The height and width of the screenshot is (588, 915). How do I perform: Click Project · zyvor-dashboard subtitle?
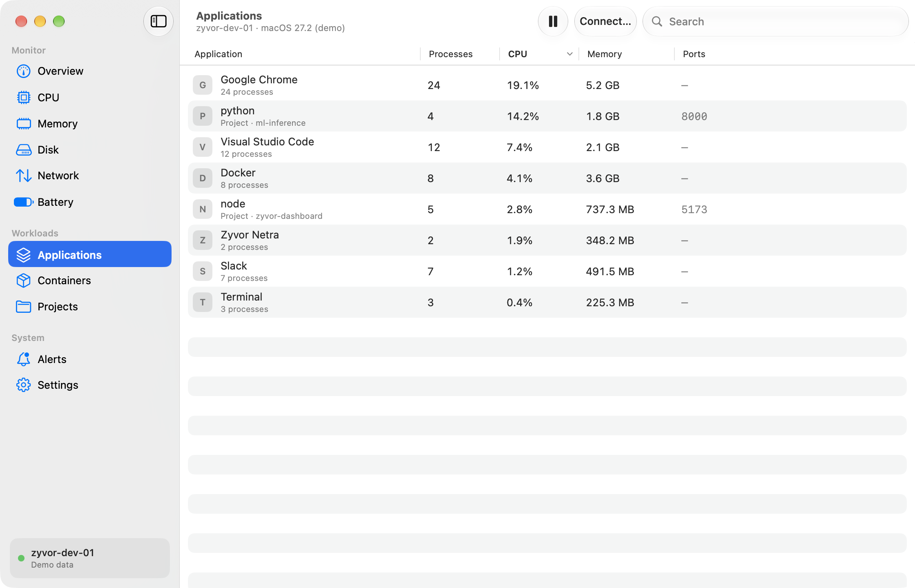pyautogui.click(x=272, y=216)
